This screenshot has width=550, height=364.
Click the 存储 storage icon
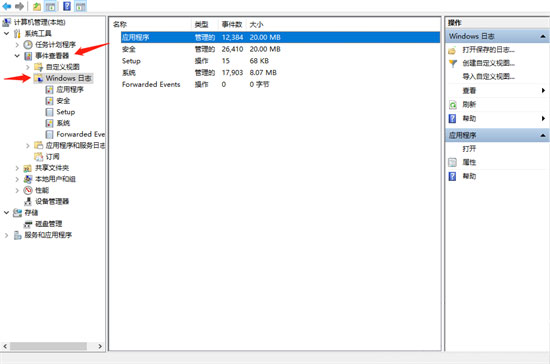[x=17, y=213]
